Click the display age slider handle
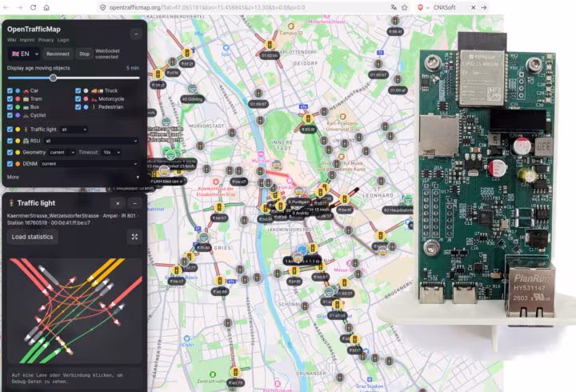This screenshot has height=392, width=576. (54, 78)
